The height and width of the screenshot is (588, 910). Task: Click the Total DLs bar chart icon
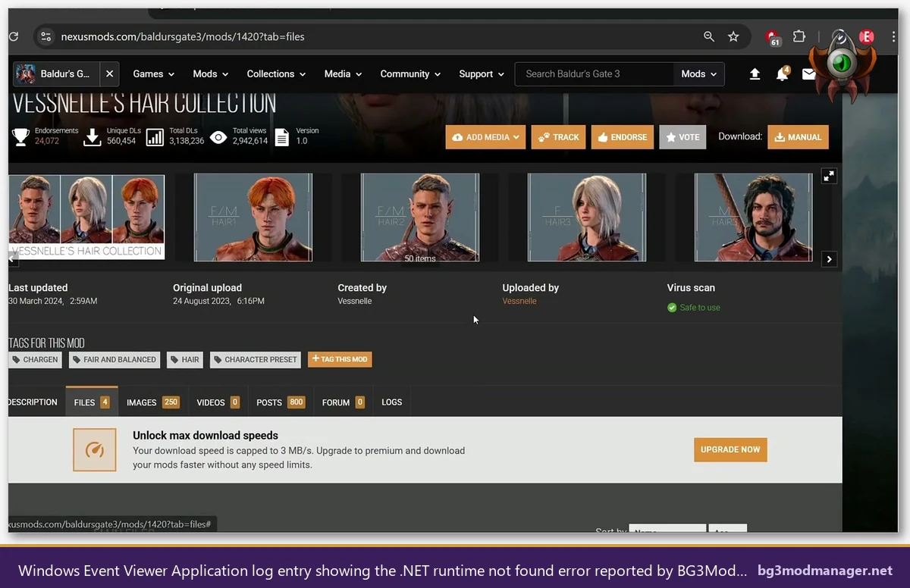pos(155,136)
